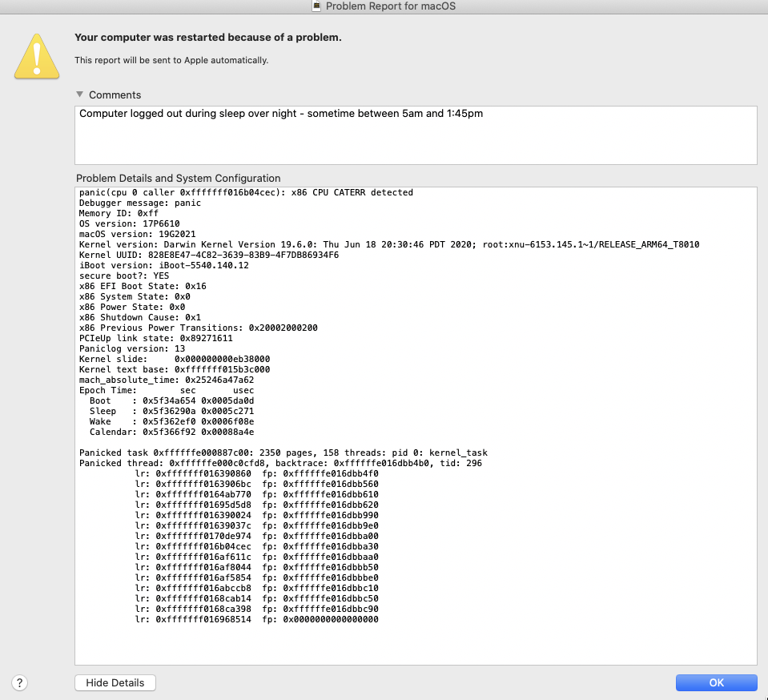Click the 'Your computer was restarted' heading
This screenshot has height=700, width=768.
(207, 37)
